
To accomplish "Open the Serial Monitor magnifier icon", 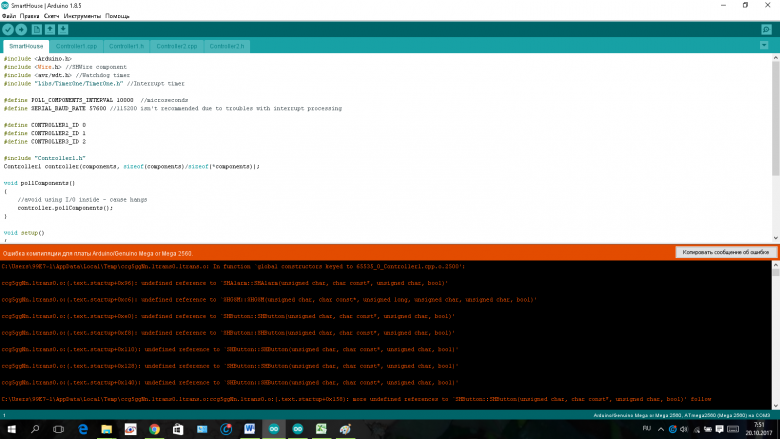I will click(x=766, y=30).
